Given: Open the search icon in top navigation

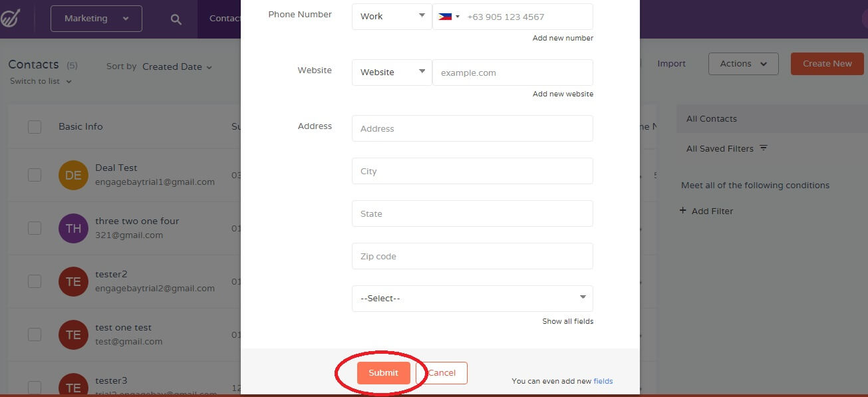Looking at the screenshot, I should [174, 19].
